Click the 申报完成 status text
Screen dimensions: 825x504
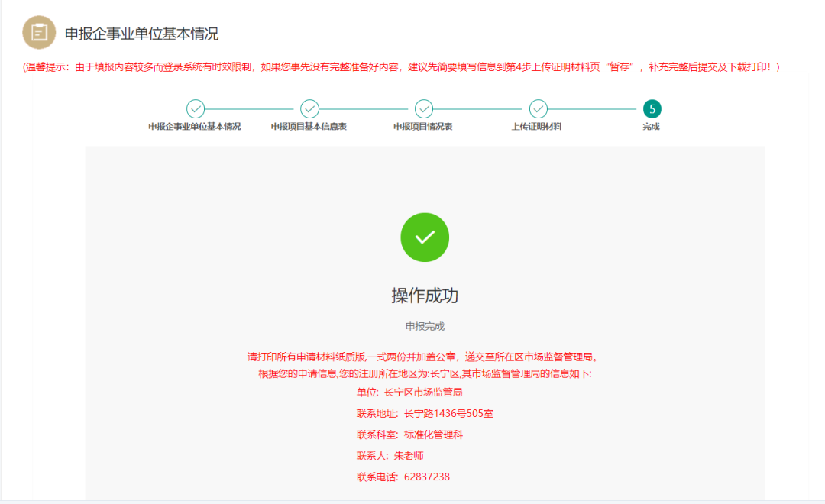point(425,325)
